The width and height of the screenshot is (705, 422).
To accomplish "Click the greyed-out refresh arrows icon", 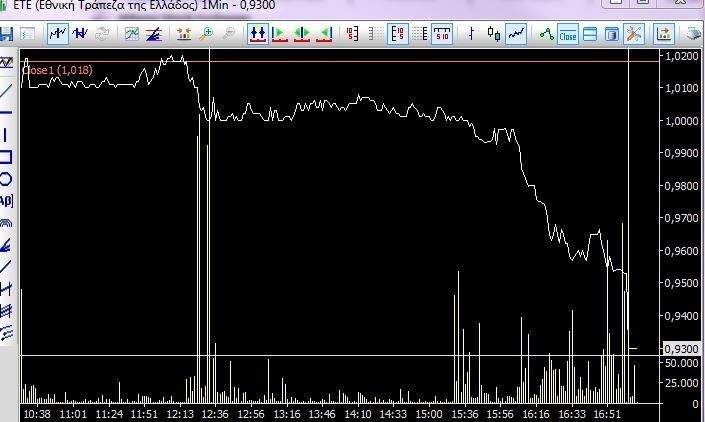I will coord(103,34).
